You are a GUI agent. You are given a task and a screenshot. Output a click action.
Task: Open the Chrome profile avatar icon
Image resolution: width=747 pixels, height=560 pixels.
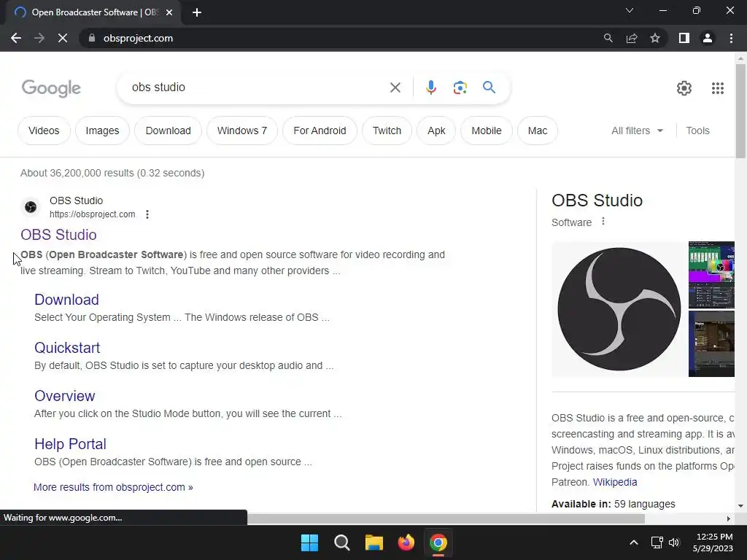(708, 38)
